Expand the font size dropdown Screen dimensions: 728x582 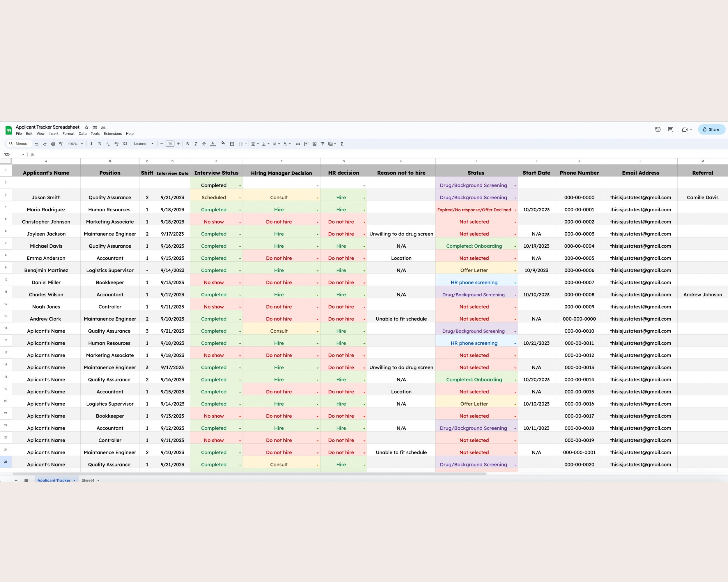coord(170,144)
